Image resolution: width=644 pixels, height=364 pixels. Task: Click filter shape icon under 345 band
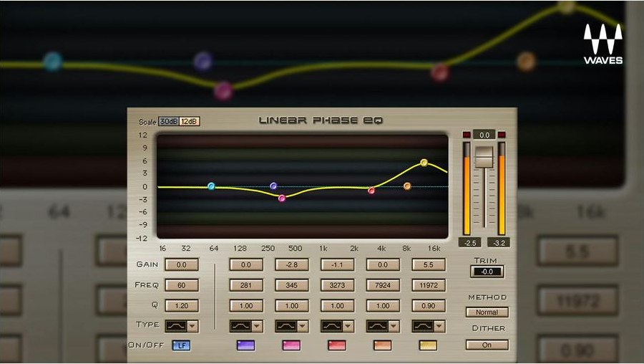pyautogui.click(x=286, y=327)
